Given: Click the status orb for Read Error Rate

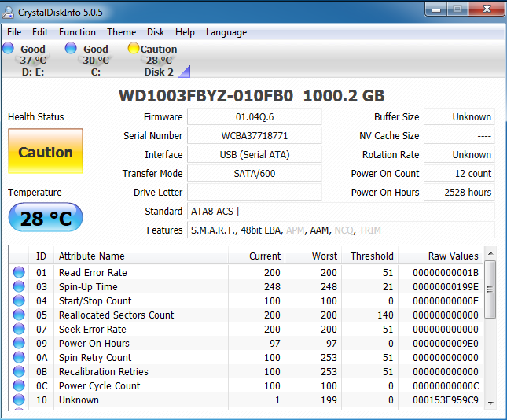Looking at the screenshot, I should 19,273.
